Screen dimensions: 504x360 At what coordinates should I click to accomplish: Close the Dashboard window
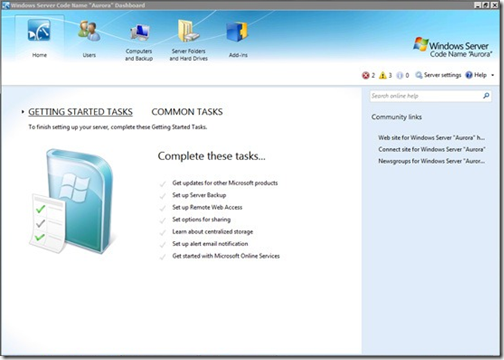click(x=494, y=5)
